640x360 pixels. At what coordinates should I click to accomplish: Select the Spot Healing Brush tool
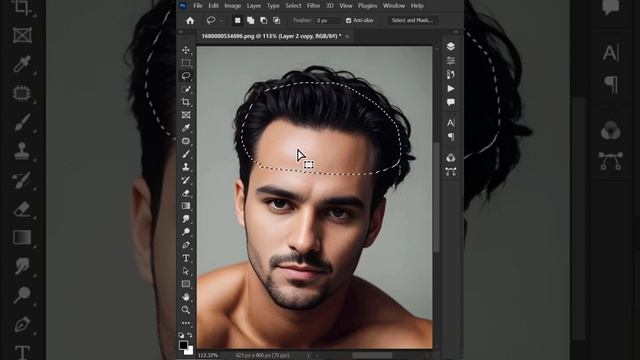point(186,141)
